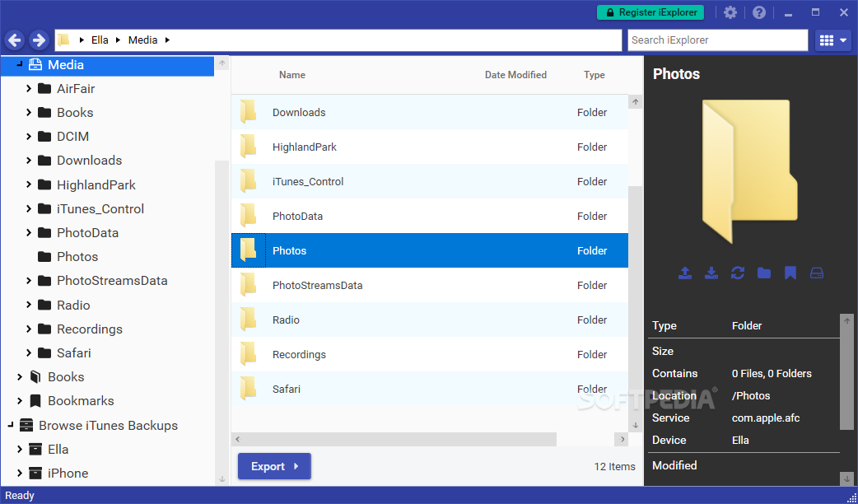Select the Books library item in the sidebar
858x504 pixels.
point(66,376)
